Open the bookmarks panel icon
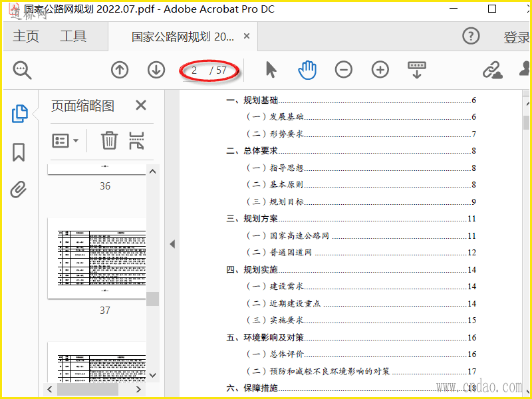 pos(19,152)
